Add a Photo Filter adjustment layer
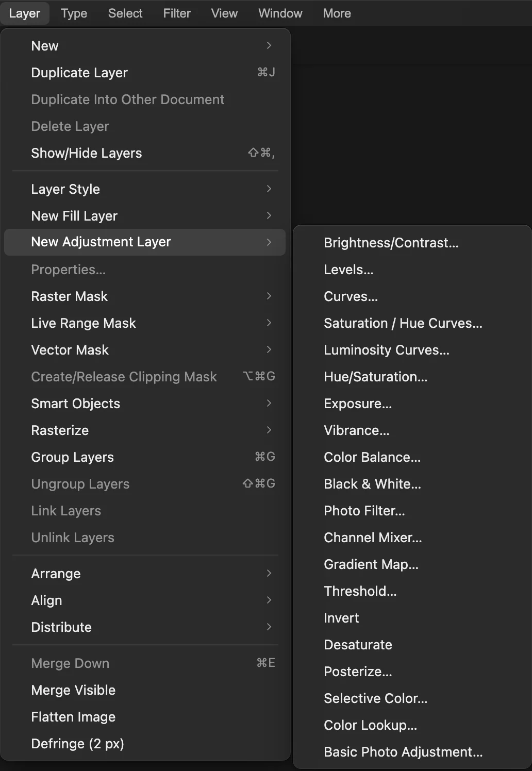Viewport: 532px width, 771px height. pos(412,511)
